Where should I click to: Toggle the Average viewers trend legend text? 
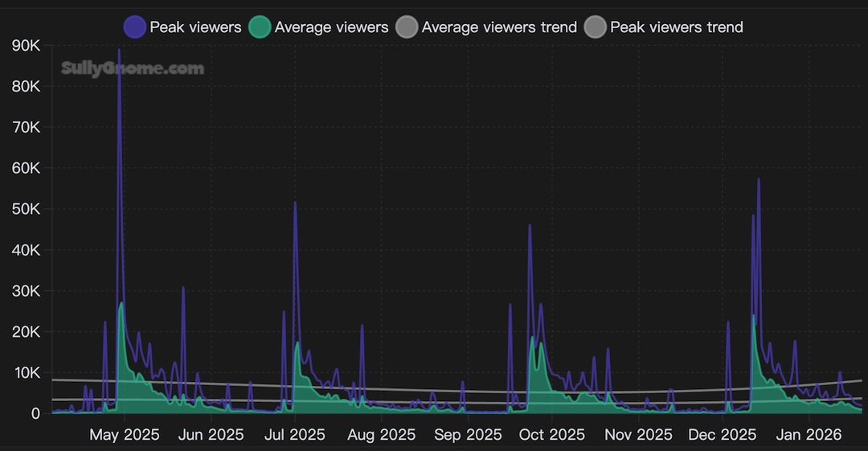[499, 27]
